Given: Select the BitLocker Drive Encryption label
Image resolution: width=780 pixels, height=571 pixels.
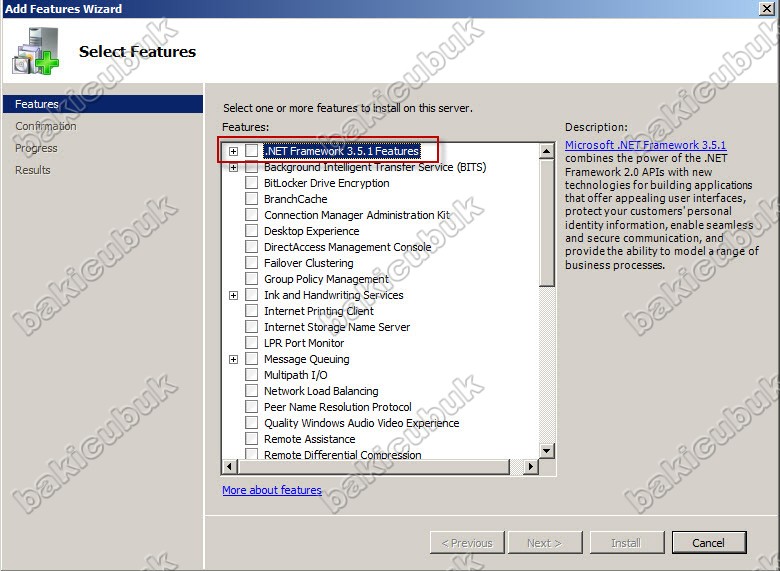Looking at the screenshot, I should click(x=326, y=183).
